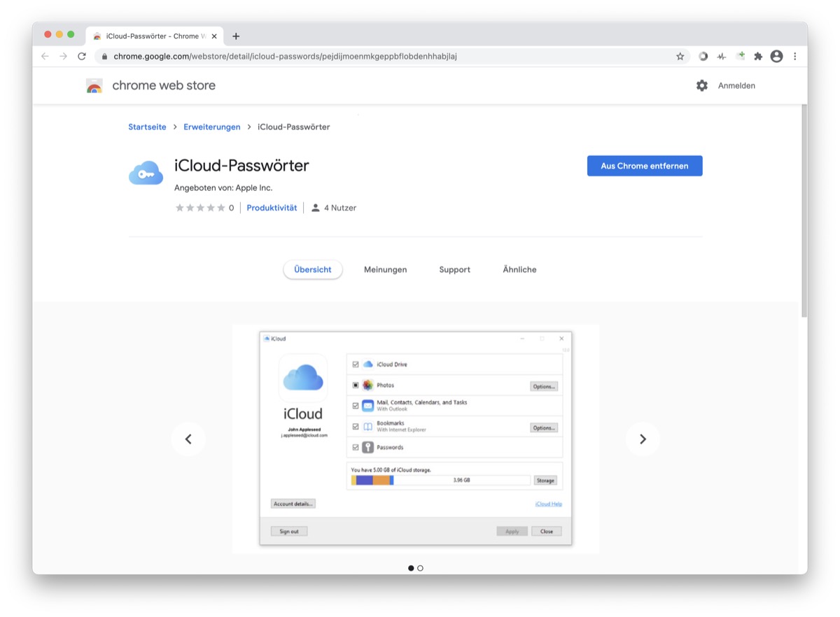Open the Chrome profile avatar icon
Image resolution: width=840 pixels, height=617 pixels.
coord(776,57)
